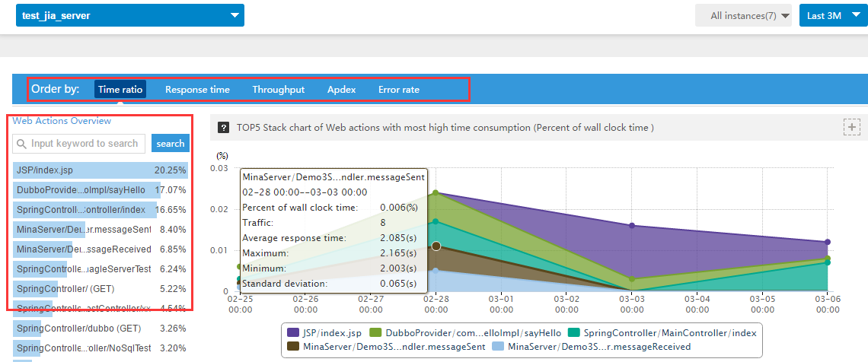
Task: Order list by Throughput
Action: coord(279,90)
